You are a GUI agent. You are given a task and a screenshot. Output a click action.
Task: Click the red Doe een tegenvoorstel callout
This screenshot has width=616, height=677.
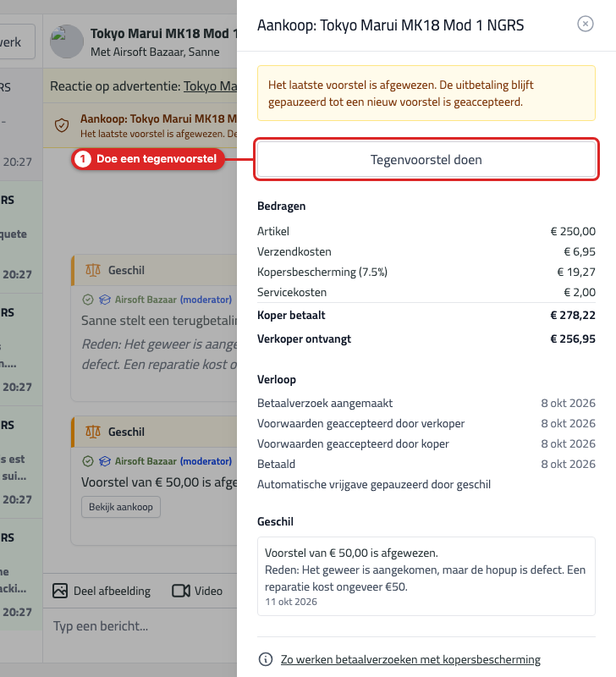[148, 159]
